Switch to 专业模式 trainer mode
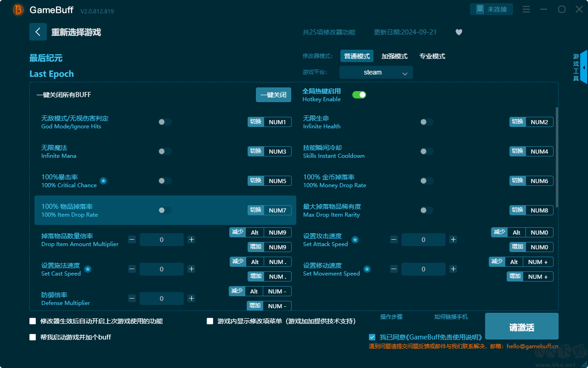 tap(432, 56)
